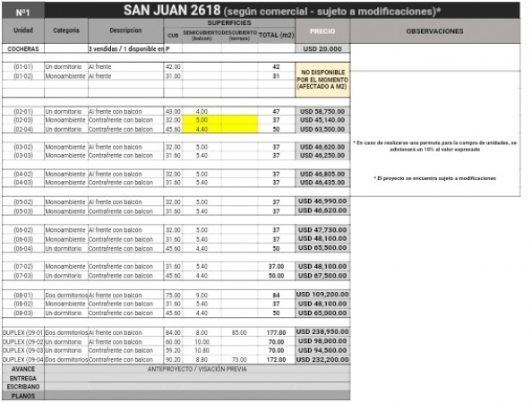532x403 pixels.
Task: Click price 'USD 46,250.00'
Action: 322,155
